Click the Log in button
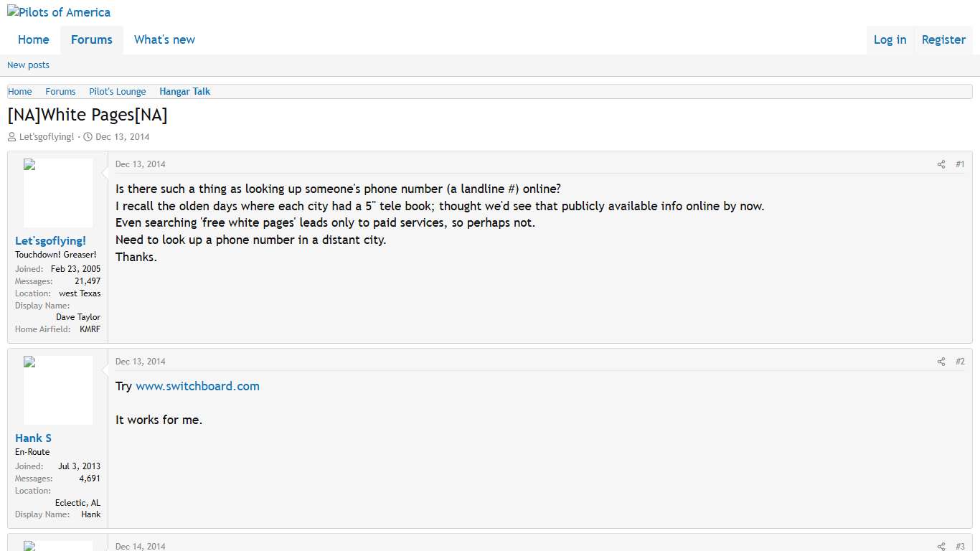The height and width of the screenshot is (551, 980). tap(890, 39)
